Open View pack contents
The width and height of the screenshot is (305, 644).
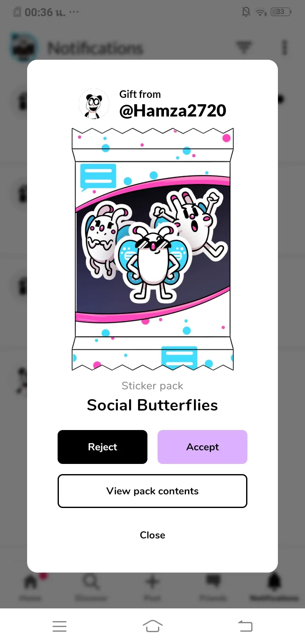click(152, 491)
